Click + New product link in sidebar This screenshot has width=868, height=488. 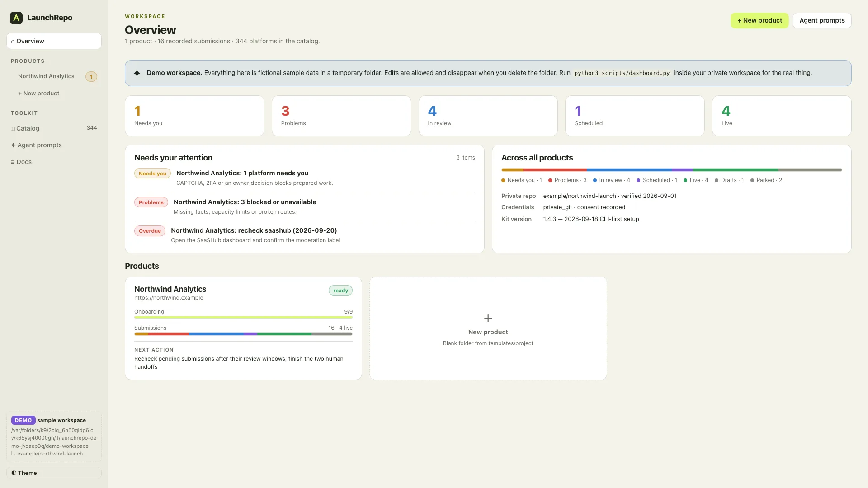38,94
